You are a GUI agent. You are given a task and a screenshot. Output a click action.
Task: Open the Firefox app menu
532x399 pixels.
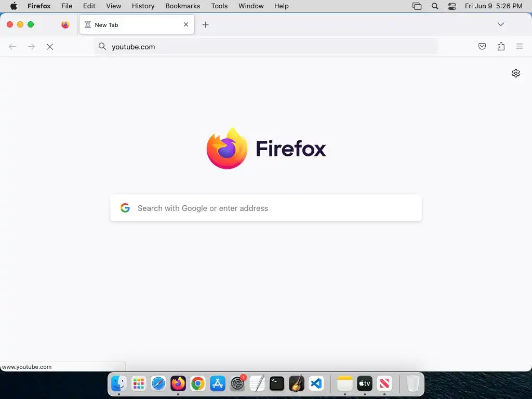(39, 6)
